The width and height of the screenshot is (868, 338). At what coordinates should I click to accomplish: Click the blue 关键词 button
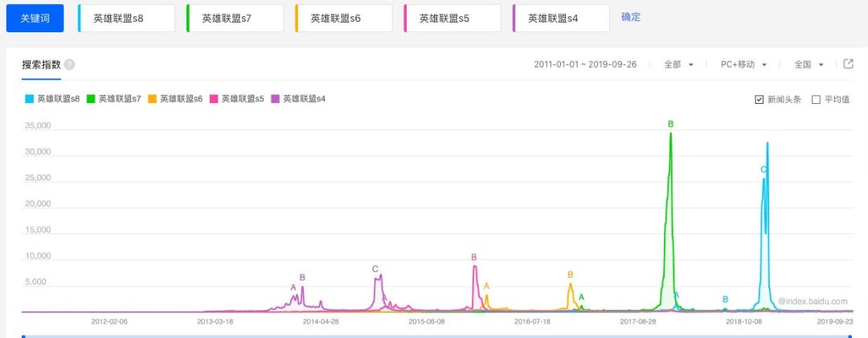coord(35,18)
